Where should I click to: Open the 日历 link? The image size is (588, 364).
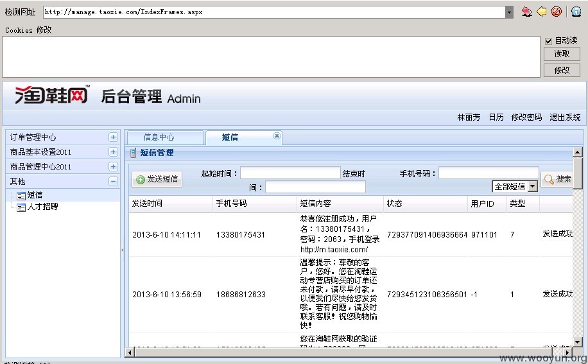496,117
